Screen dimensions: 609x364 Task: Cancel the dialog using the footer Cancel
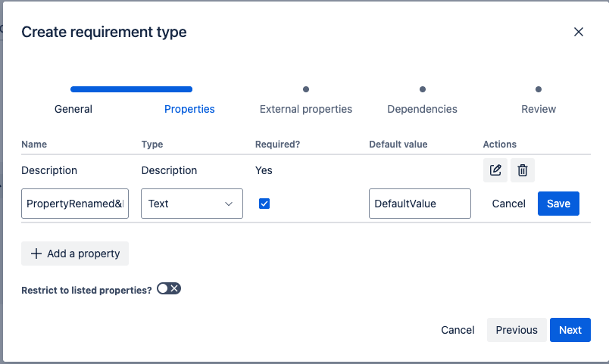point(458,330)
